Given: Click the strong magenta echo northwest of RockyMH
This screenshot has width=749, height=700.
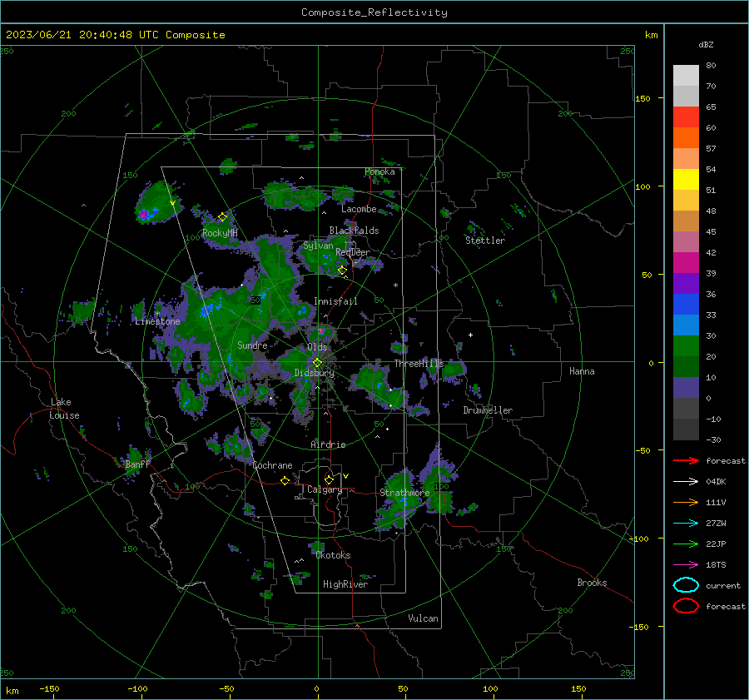Looking at the screenshot, I should tap(143, 215).
